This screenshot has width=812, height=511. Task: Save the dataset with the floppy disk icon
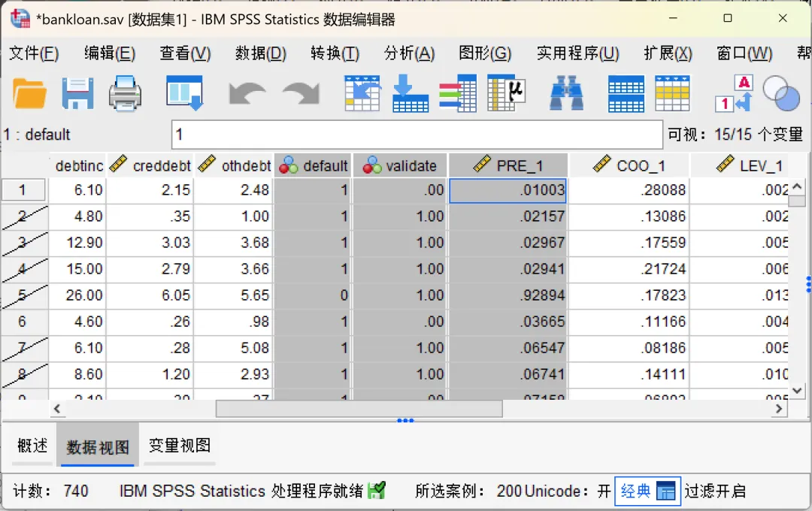click(x=77, y=94)
